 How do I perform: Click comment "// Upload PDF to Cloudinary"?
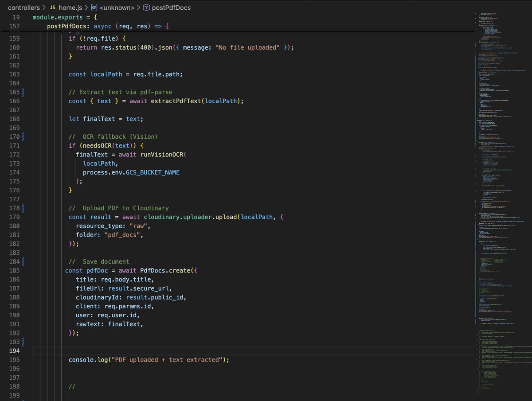pos(118,208)
